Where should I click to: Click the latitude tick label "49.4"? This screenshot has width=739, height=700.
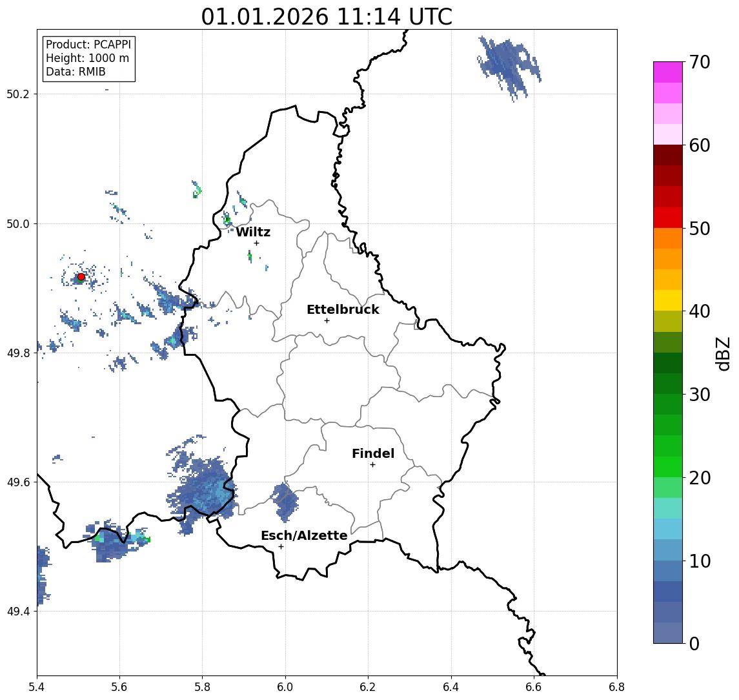pos(18,612)
